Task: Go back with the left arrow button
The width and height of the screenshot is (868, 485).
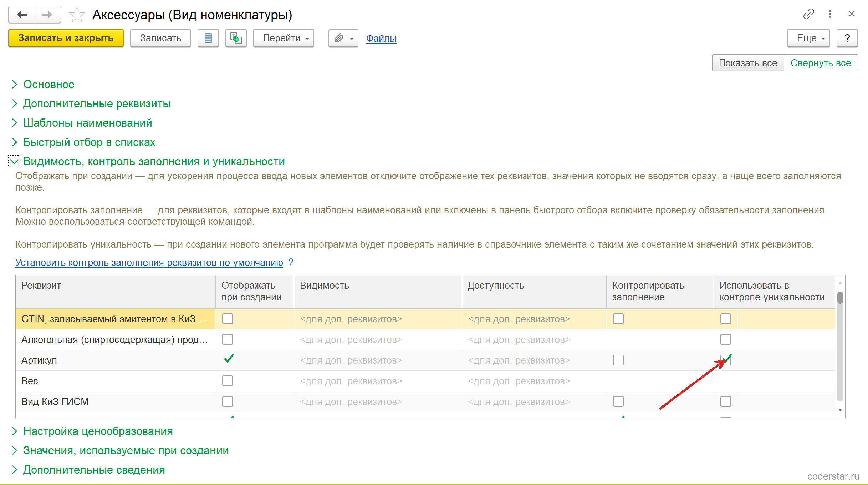Action: tap(22, 15)
